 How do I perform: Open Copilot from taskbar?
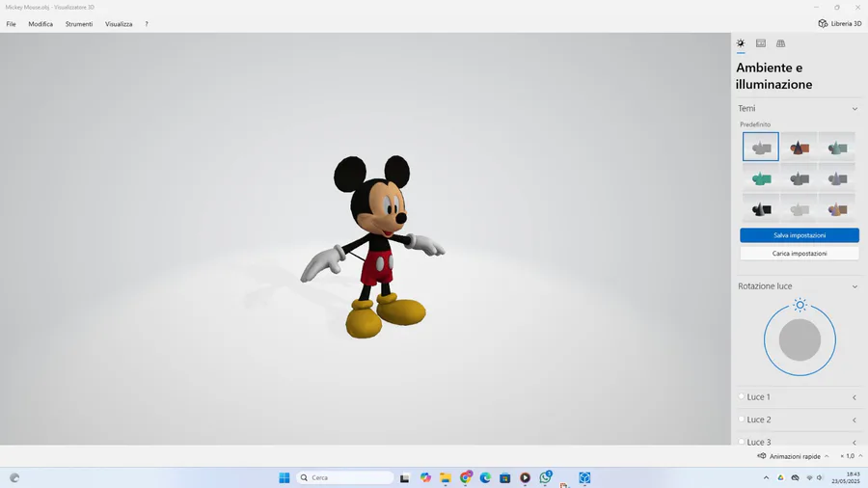point(425,477)
